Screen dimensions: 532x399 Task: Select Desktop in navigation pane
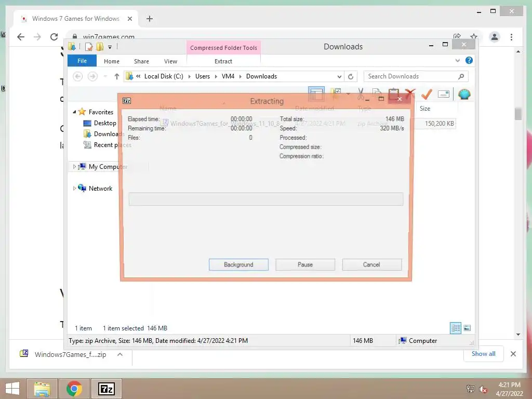[x=105, y=123]
